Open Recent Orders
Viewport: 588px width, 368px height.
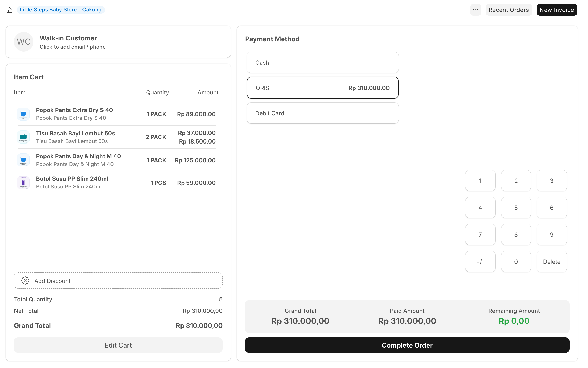coord(509,10)
